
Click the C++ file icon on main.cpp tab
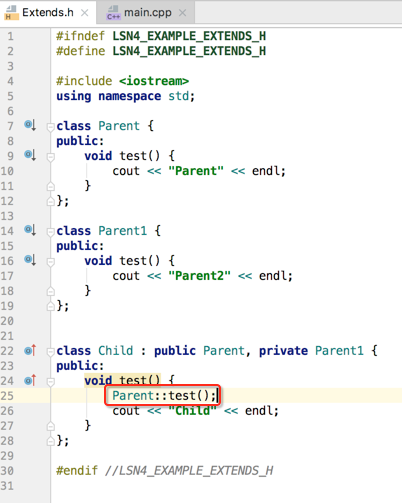[x=113, y=13]
